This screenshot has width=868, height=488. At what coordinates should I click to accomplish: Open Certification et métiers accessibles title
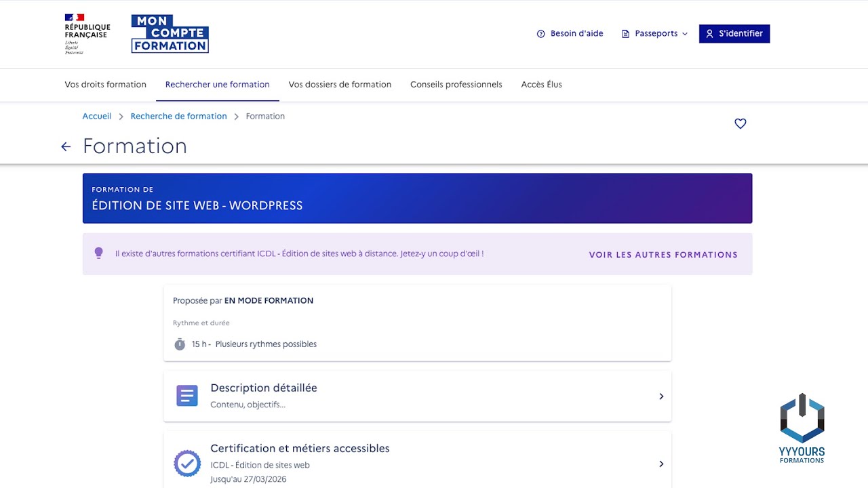(300, 448)
